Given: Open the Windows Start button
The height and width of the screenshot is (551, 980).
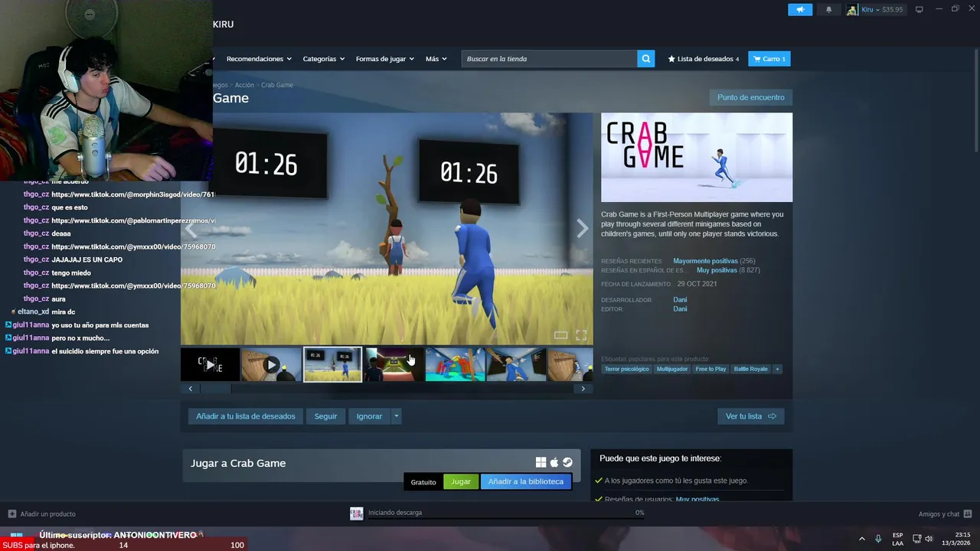Looking at the screenshot, I should tap(16, 538).
